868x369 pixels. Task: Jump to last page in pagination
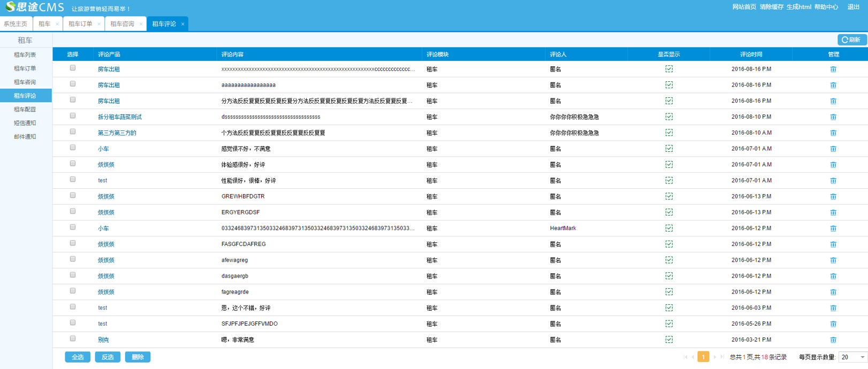click(x=722, y=357)
